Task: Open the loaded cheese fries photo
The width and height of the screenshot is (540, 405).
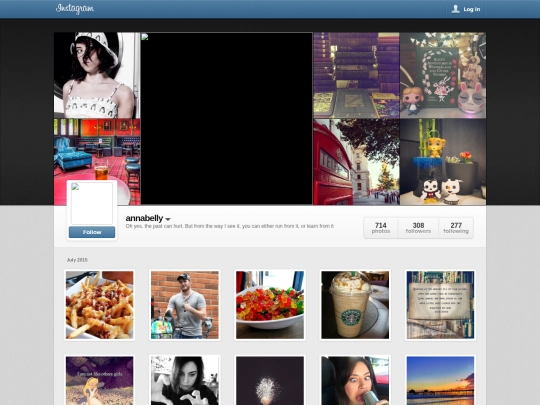Action: pos(100,305)
